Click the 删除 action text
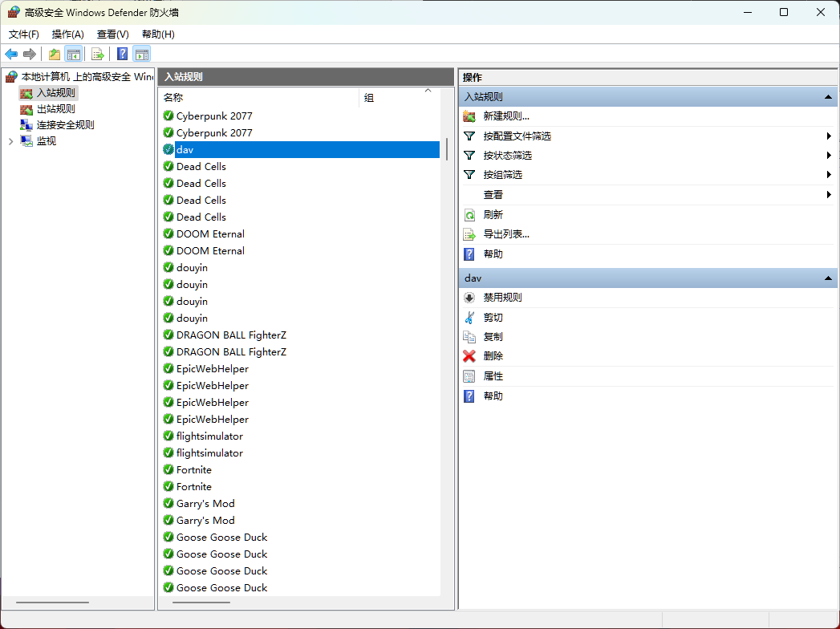Image resolution: width=840 pixels, height=629 pixels. [x=493, y=355]
